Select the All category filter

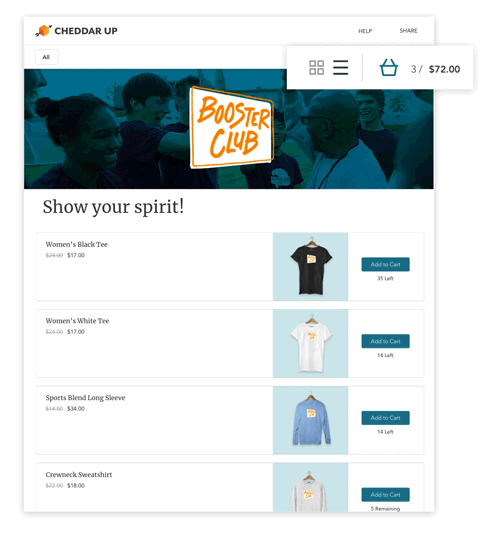tap(46, 57)
